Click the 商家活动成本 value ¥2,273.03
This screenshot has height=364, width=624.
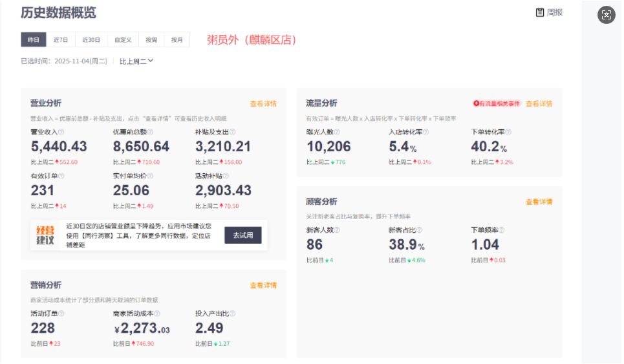(x=142, y=328)
